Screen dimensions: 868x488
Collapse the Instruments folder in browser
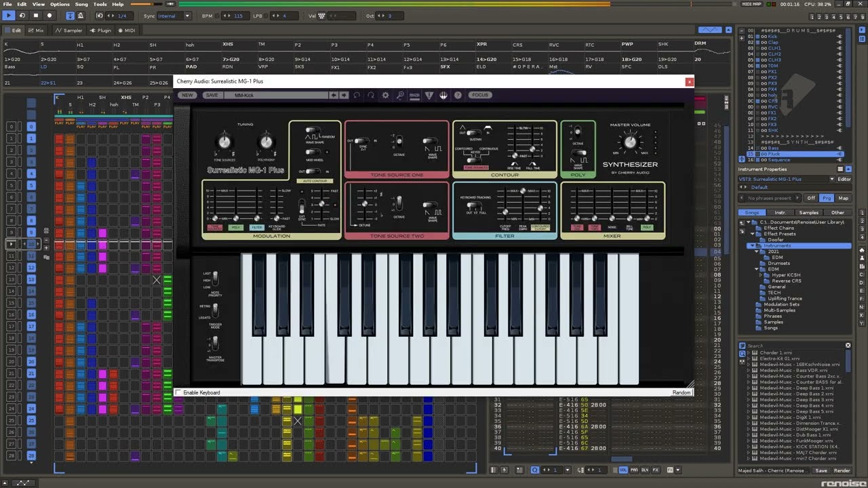pos(751,245)
